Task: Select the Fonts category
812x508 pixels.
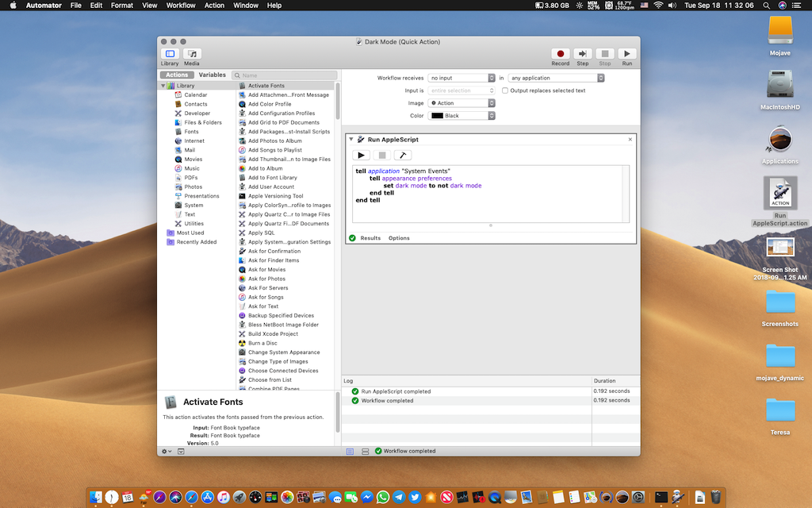Action: (191, 132)
